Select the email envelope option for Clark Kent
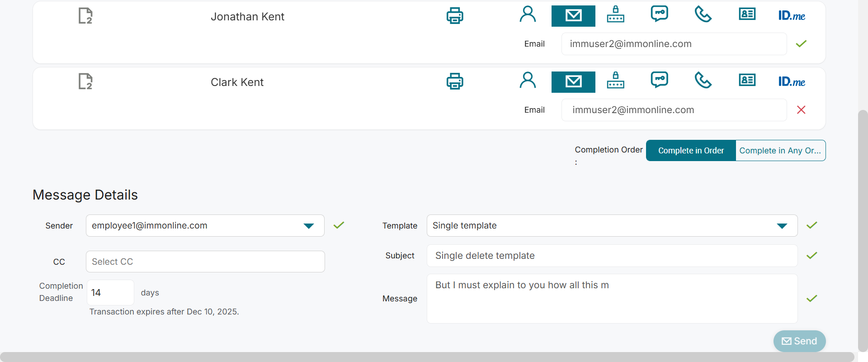The width and height of the screenshot is (868, 362). 573,82
